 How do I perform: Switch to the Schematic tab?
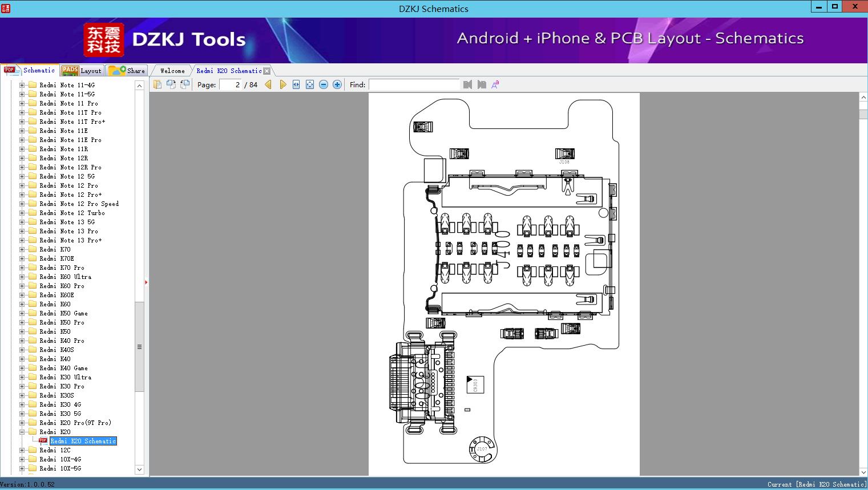click(x=30, y=70)
